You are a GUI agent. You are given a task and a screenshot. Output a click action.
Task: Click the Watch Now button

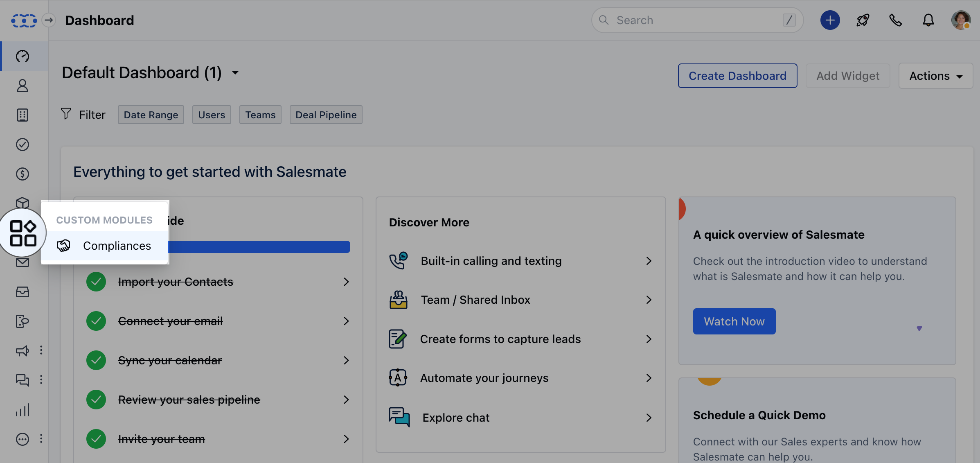tap(734, 321)
